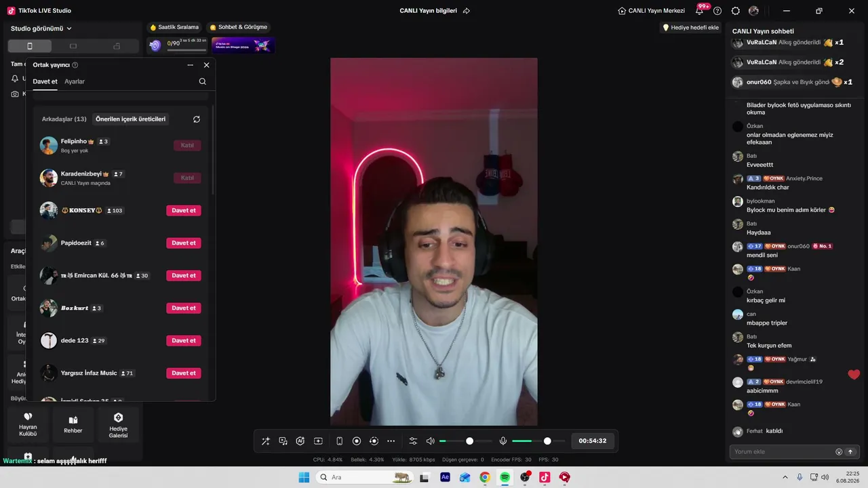Select the portrait phone layout icon

point(29,46)
